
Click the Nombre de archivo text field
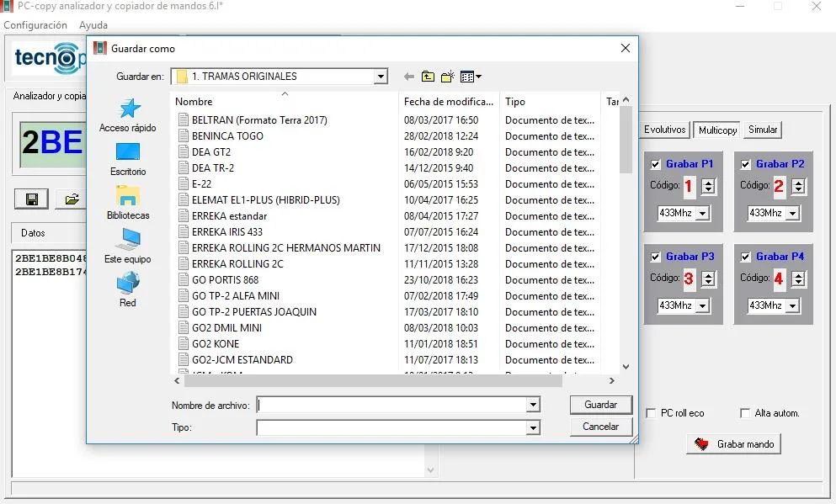pyautogui.click(x=391, y=405)
